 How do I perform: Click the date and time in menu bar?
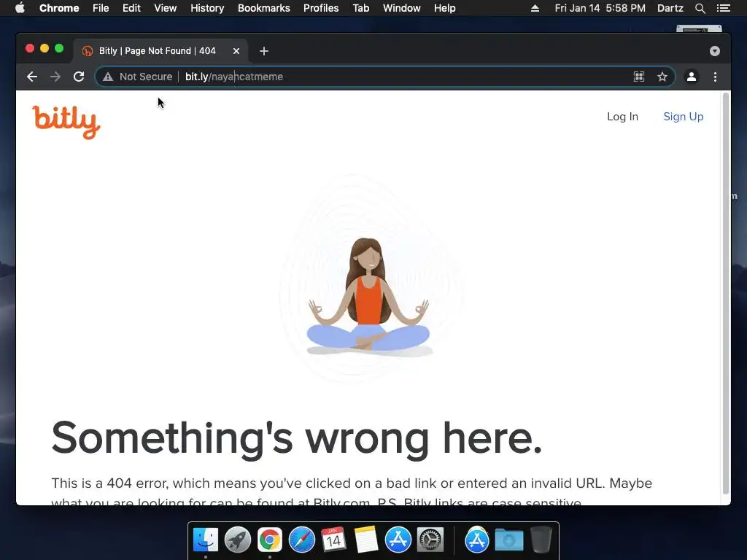[x=600, y=8]
